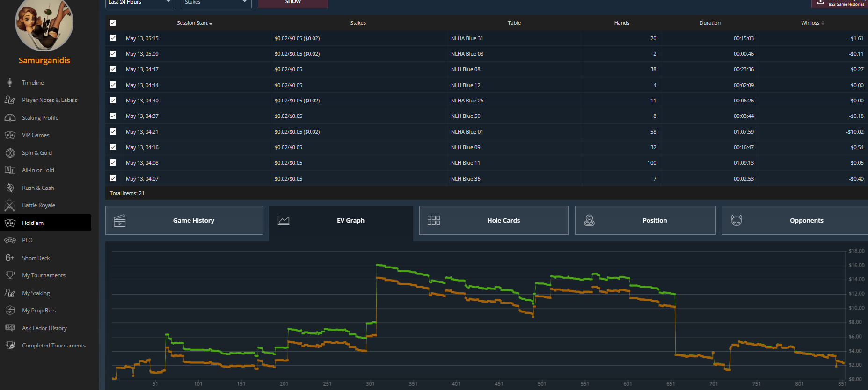
Task: Select Hold'em cards icon
Action: point(10,223)
